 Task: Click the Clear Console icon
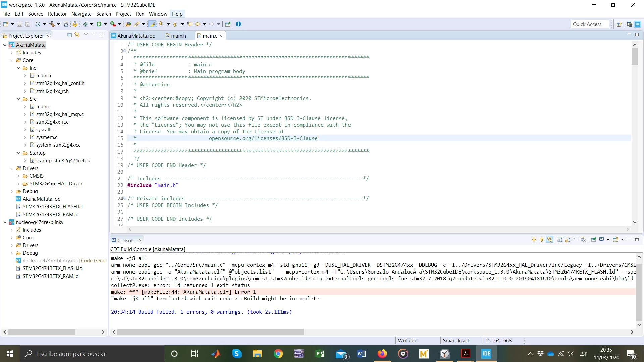tap(583, 239)
